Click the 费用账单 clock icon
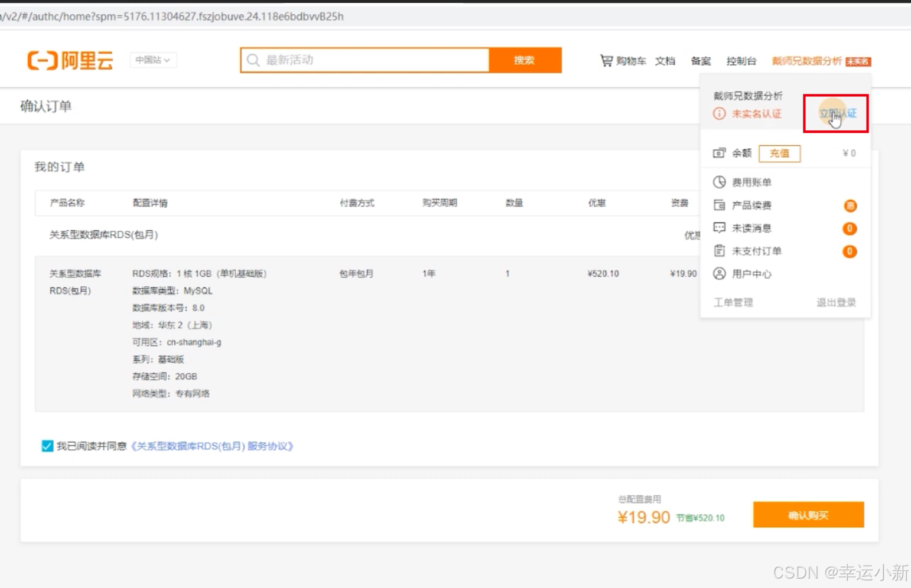The height and width of the screenshot is (588, 911). click(719, 182)
